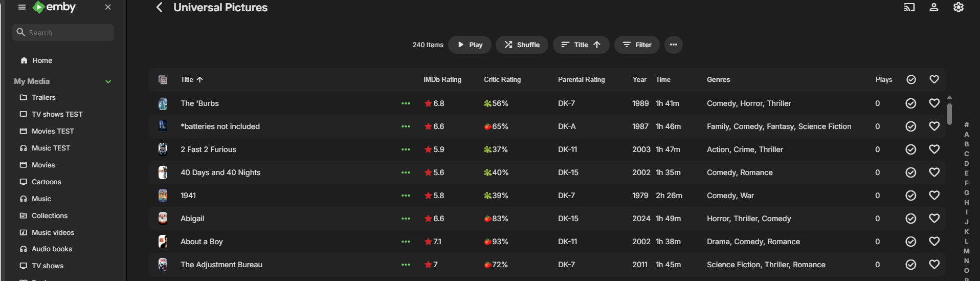Open the Cartoons library
The image size is (980, 281).
tap(46, 182)
